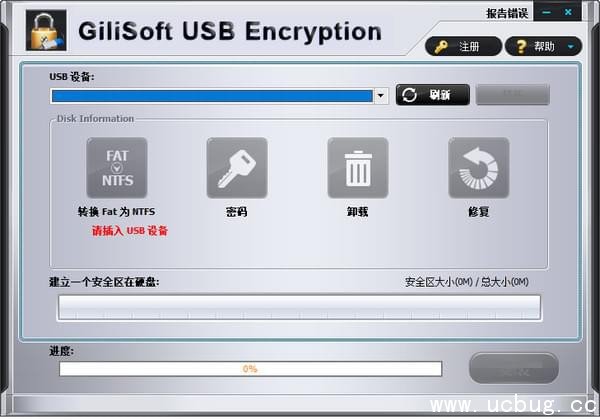The width and height of the screenshot is (600, 420).
Task: Open the password key icon
Action: 237,168
